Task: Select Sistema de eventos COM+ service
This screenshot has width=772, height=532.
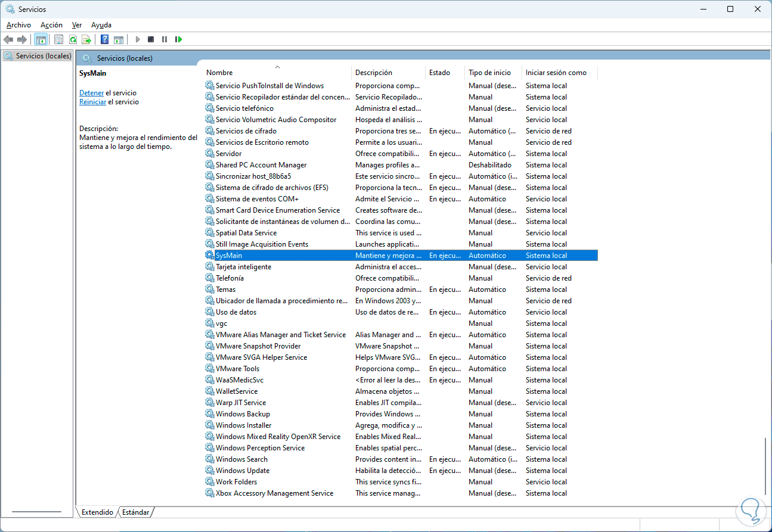Action: 401,199
